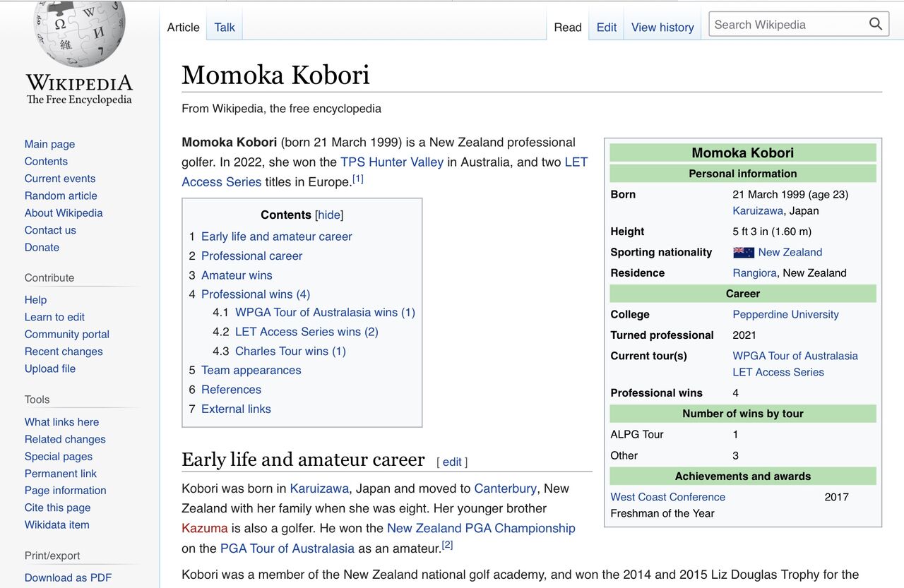Jump to Early life and amateur career in Contents
Screen dimensions: 904x588
pyautogui.click(x=276, y=236)
